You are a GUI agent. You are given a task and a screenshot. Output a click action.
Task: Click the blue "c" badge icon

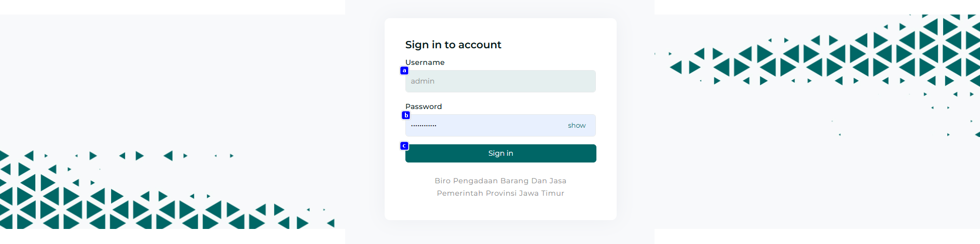tap(404, 146)
